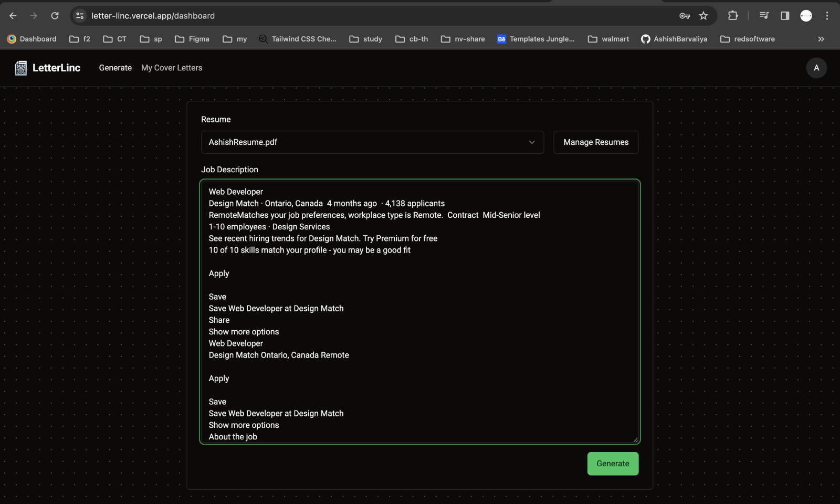
Task: Click the LetterLinc brand name
Action: 56,68
